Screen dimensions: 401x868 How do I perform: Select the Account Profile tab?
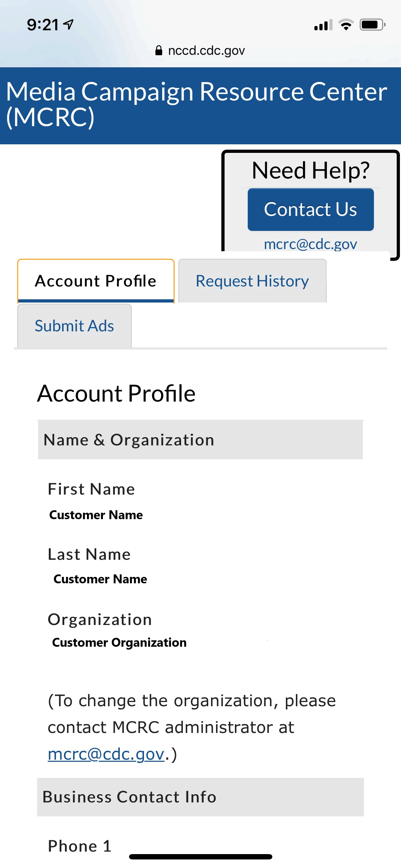click(x=96, y=281)
